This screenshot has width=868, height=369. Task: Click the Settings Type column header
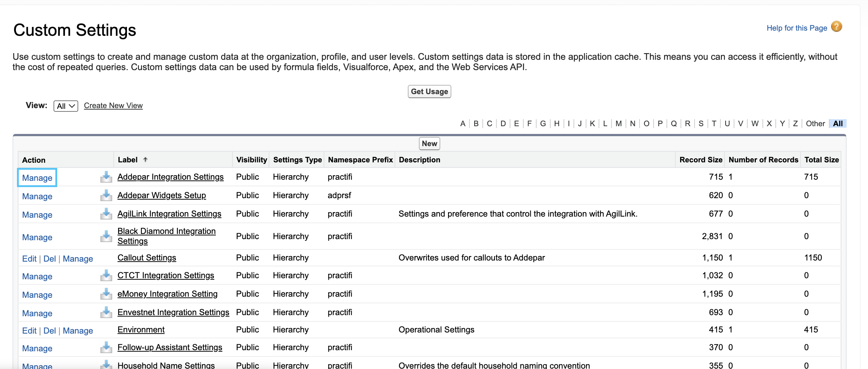pos(297,160)
